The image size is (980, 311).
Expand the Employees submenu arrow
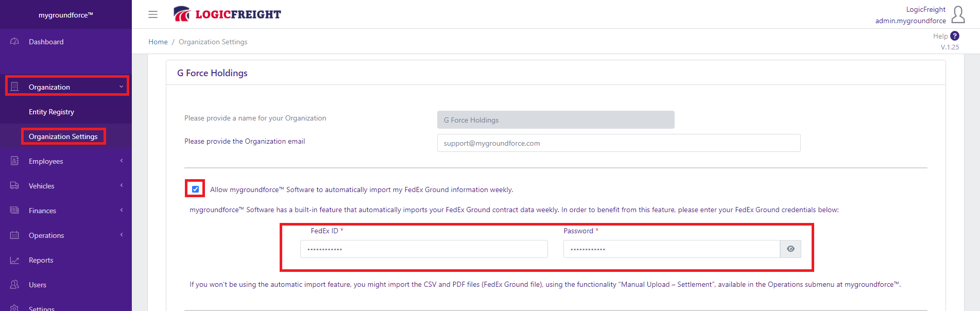click(122, 161)
